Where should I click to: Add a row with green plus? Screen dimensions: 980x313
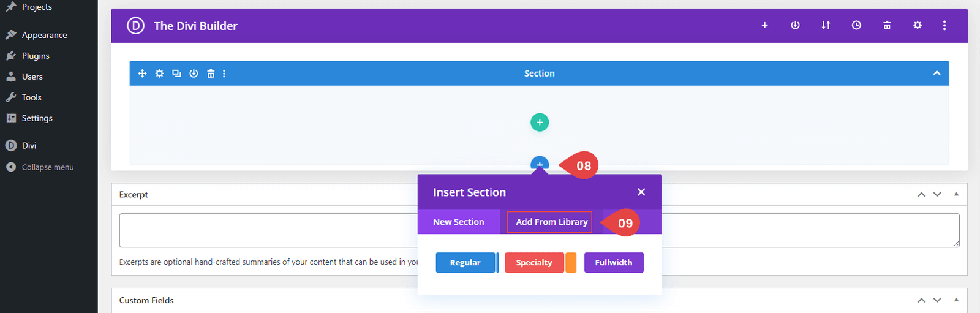click(540, 123)
